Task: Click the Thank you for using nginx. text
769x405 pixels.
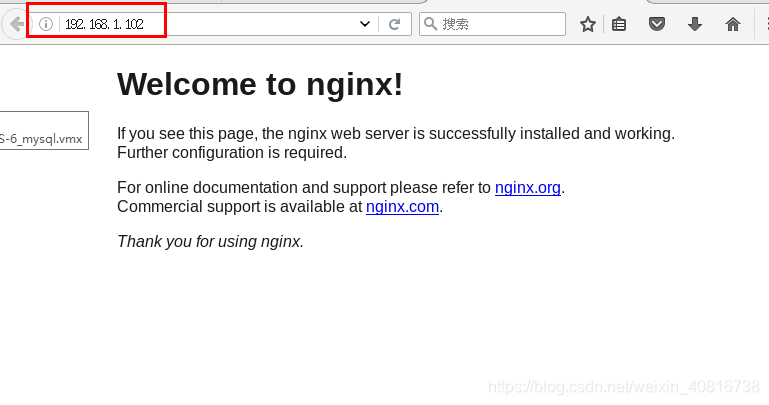Action: pyautogui.click(x=210, y=241)
